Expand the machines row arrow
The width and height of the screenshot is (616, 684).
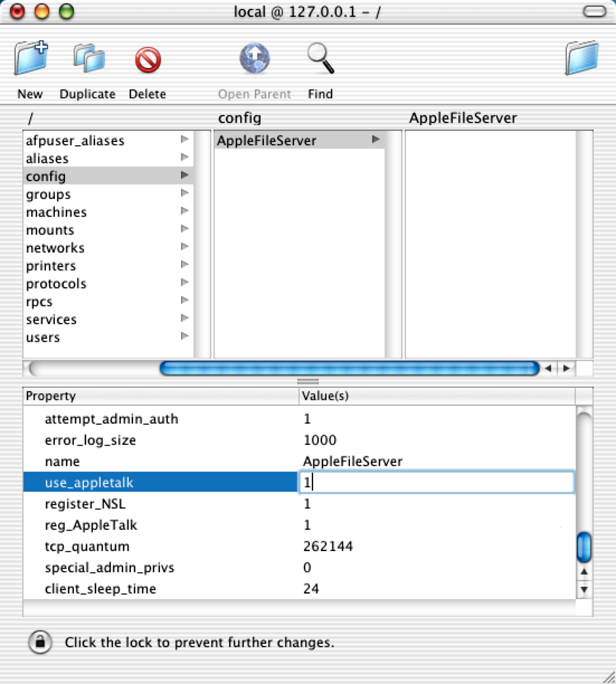[184, 211]
